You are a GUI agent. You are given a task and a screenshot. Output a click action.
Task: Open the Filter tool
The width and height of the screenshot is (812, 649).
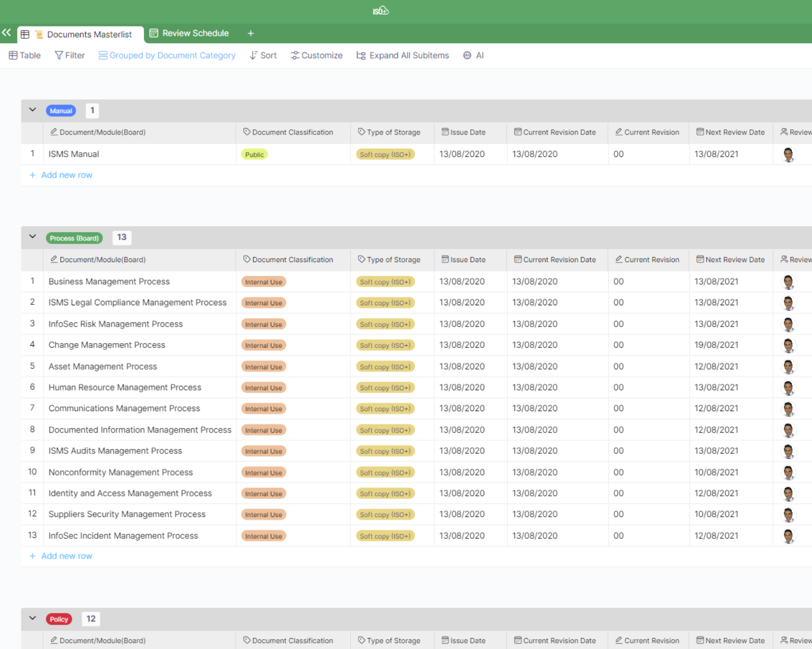click(70, 56)
